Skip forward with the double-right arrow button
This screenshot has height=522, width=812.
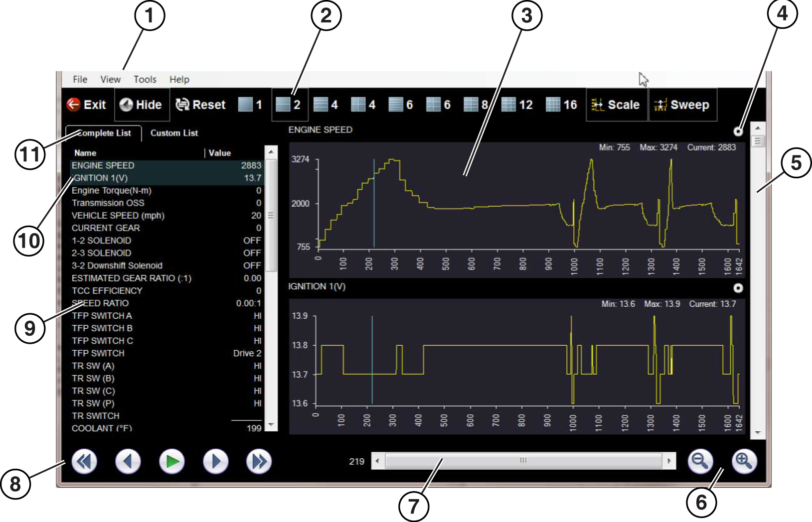259,461
